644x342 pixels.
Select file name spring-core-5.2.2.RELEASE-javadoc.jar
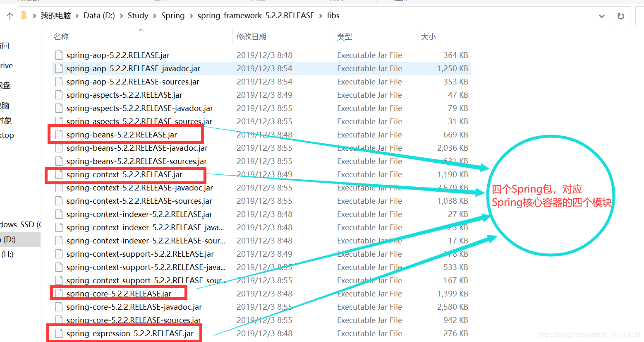tap(134, 307)
